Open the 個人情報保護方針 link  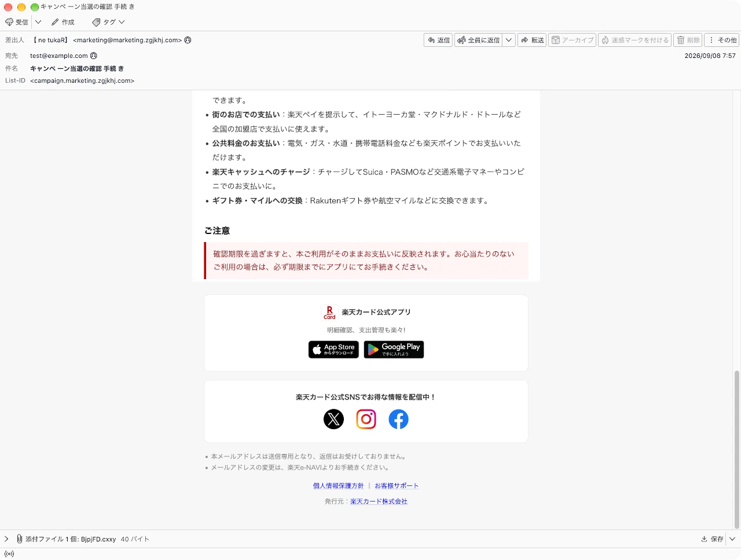point(338,486)
